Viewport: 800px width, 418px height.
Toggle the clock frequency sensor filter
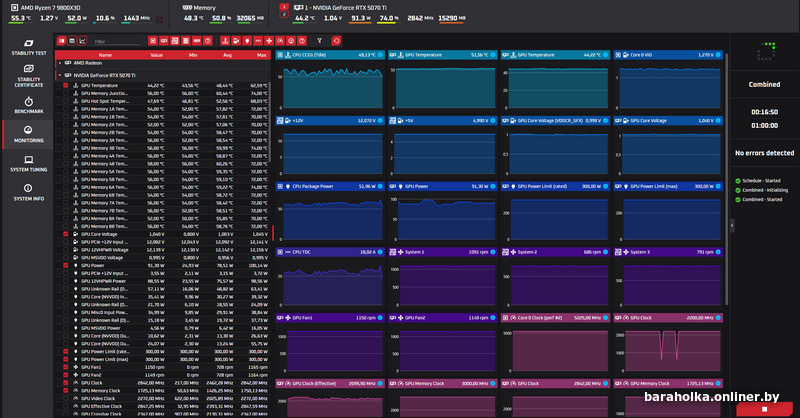(x=280, y=41)
